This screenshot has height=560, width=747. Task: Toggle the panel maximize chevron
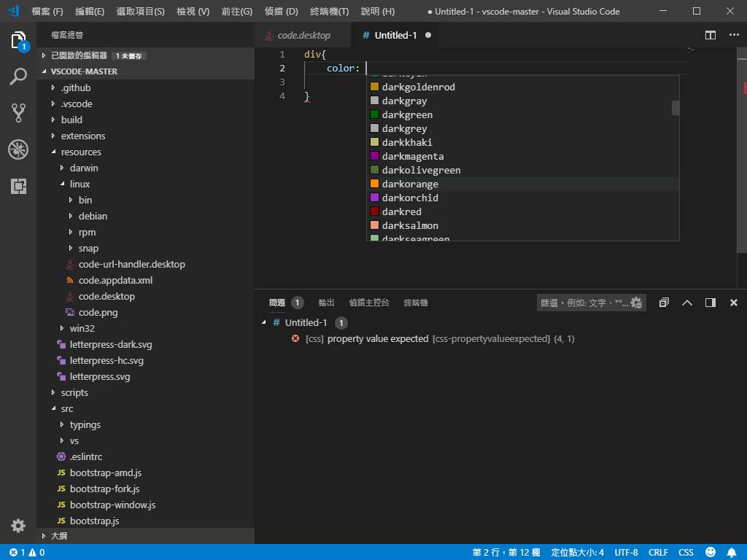click(x=686, y=303)
